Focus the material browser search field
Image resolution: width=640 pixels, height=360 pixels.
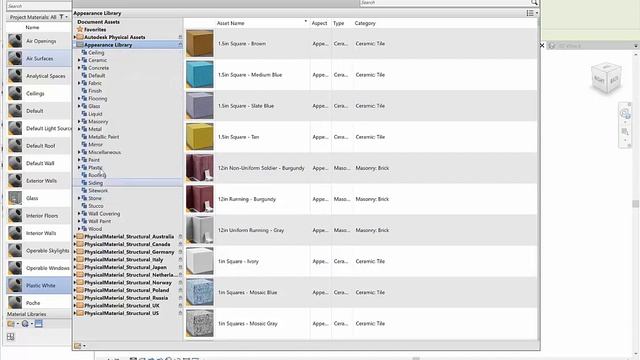pos(39,6)
